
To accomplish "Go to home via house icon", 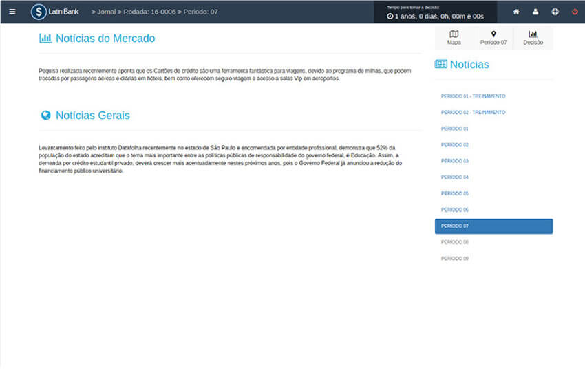I will tap(516, 12).
